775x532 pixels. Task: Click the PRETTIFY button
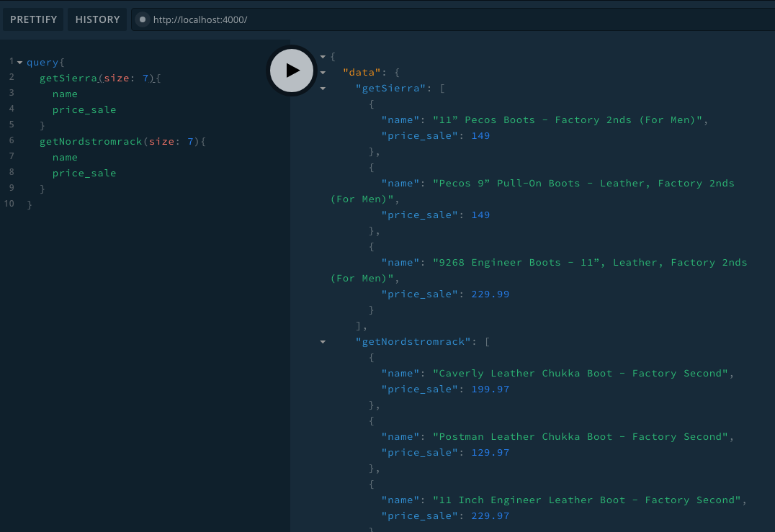34,19
